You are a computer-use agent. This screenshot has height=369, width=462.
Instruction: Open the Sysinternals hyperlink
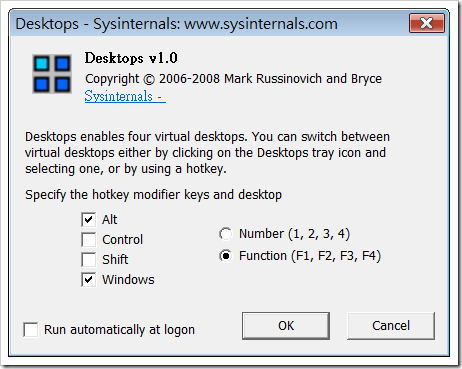pyautogui.click(x=125, y=96)
